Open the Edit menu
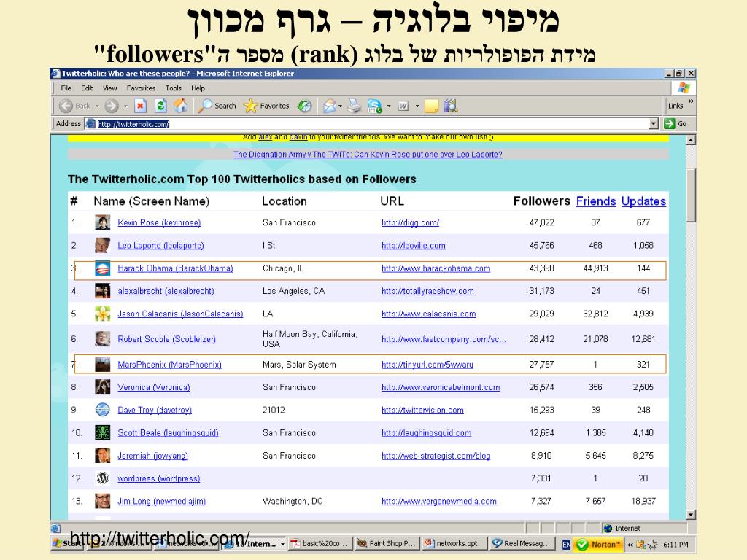The height and width of the screenshot is (560, 747). tap(87, 88)
